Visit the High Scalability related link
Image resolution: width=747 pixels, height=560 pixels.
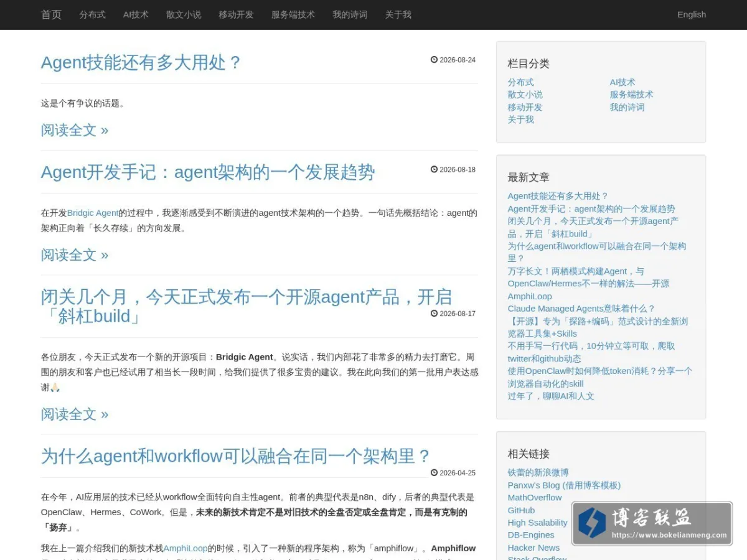point(537,523)
